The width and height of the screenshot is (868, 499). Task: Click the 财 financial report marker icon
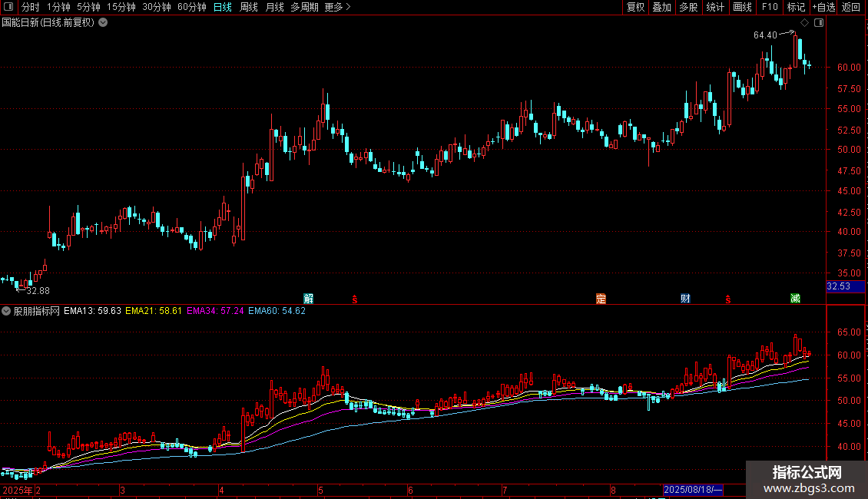click(685, 299)
